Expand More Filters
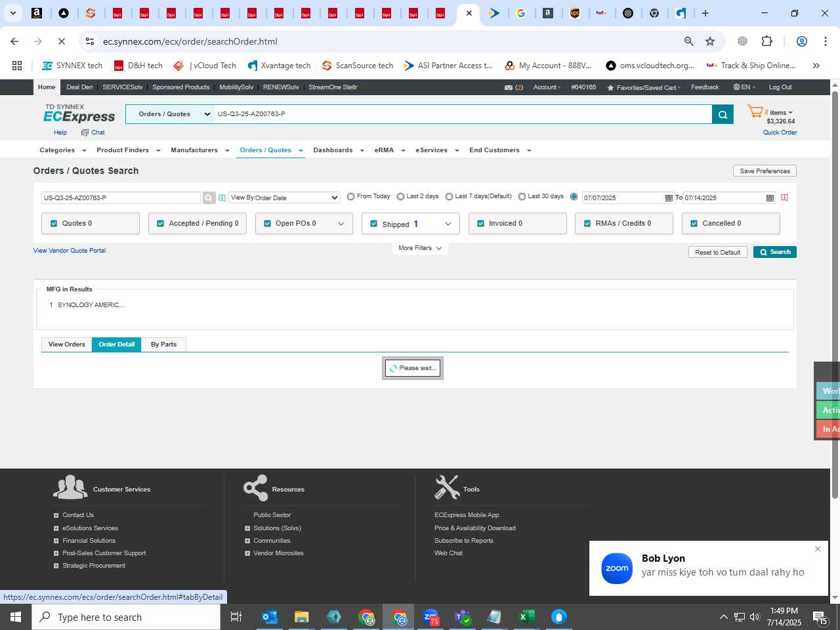 tap(420, 248)
